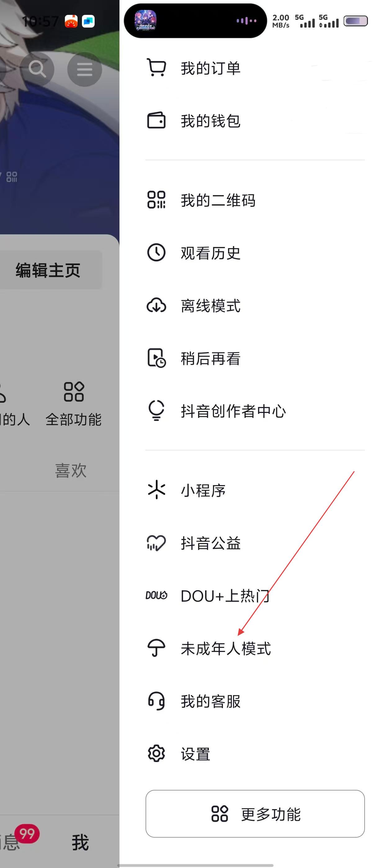The width and height of the screenshot is (391, 868).
Task: Open the shopping cart icon for 我的订单
Action: [x=156, y=67]
